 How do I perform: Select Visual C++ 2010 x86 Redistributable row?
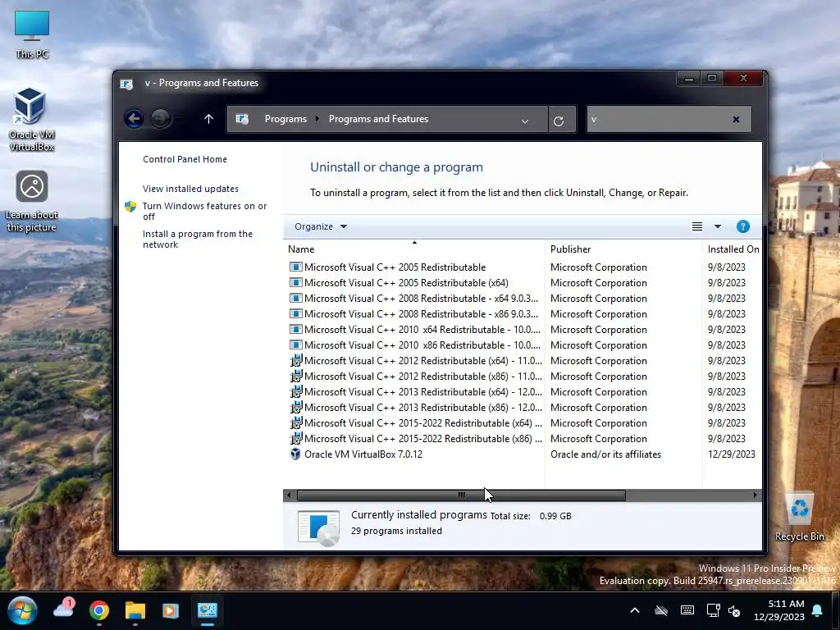click(x=523, y=345)
